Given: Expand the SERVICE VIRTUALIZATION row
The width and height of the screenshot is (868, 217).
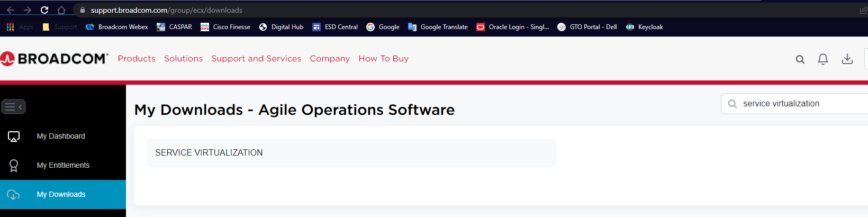Looking at the screenshot, I should click(351, 153).
